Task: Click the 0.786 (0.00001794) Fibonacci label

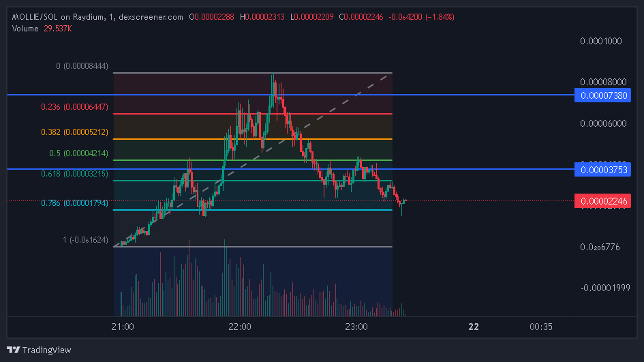Action: pyautogui.click(x=75, y=202)
